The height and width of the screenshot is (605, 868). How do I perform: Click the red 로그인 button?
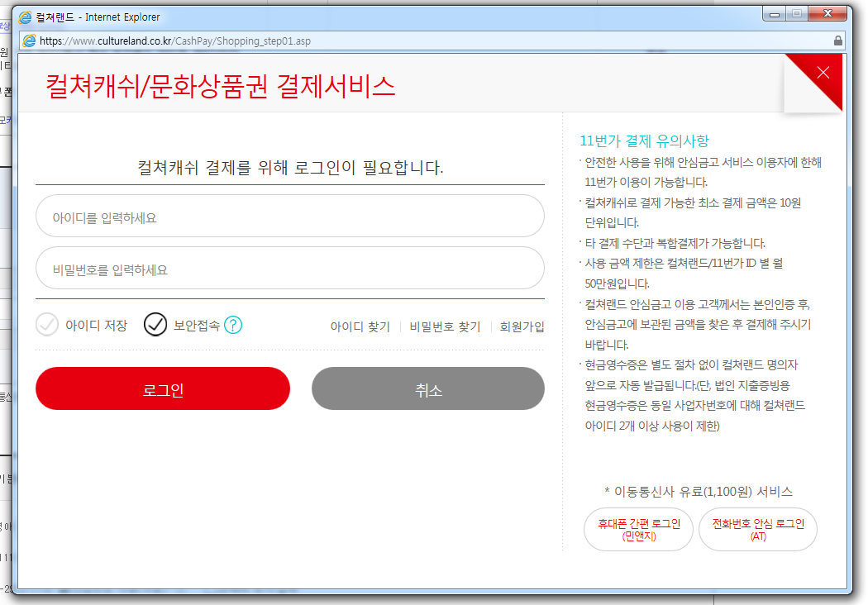163,388
